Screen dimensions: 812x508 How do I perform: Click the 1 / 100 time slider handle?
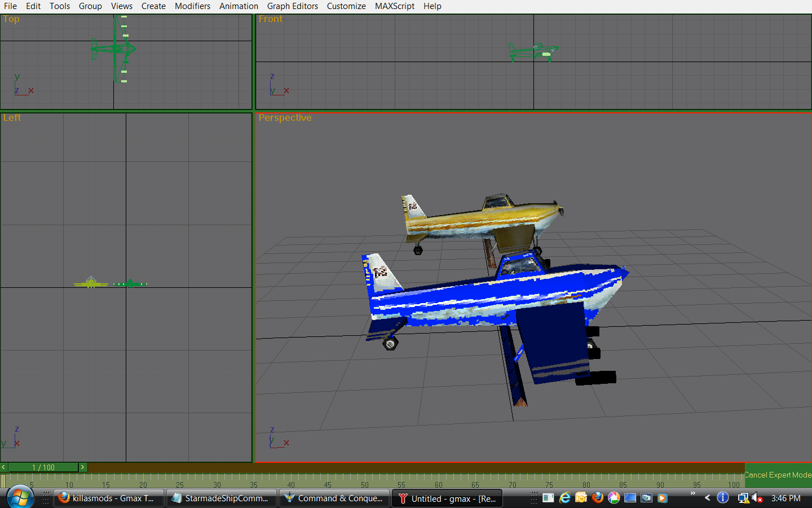(x=43, y=467)
